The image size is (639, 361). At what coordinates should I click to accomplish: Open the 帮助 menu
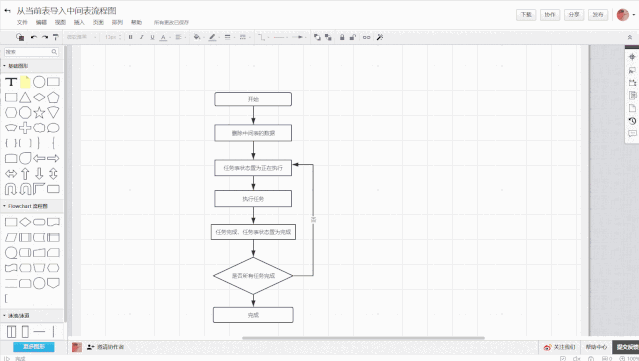click(136, 22)
